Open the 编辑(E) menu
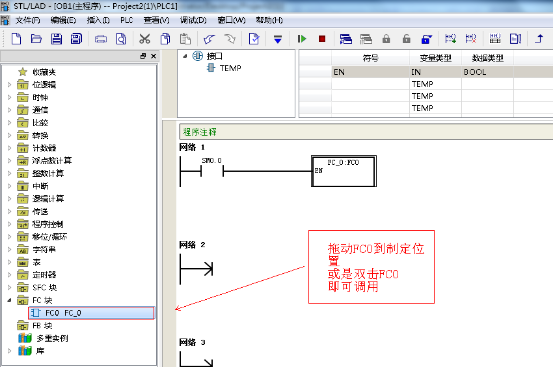 (63, 20)
